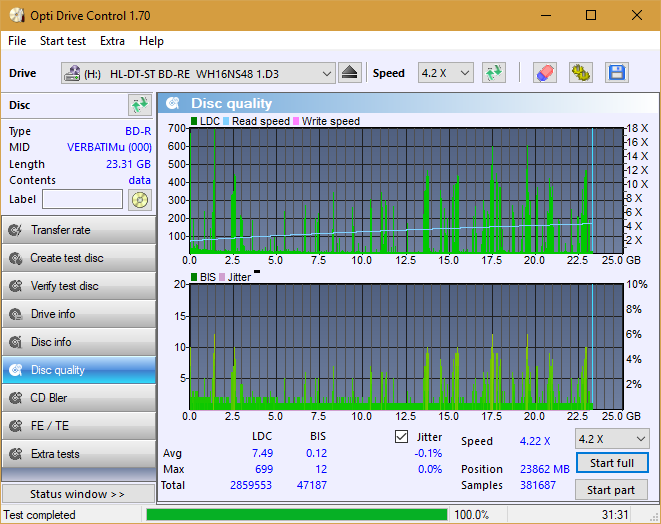Toggle the Jitter checkbox

point(401,437)
